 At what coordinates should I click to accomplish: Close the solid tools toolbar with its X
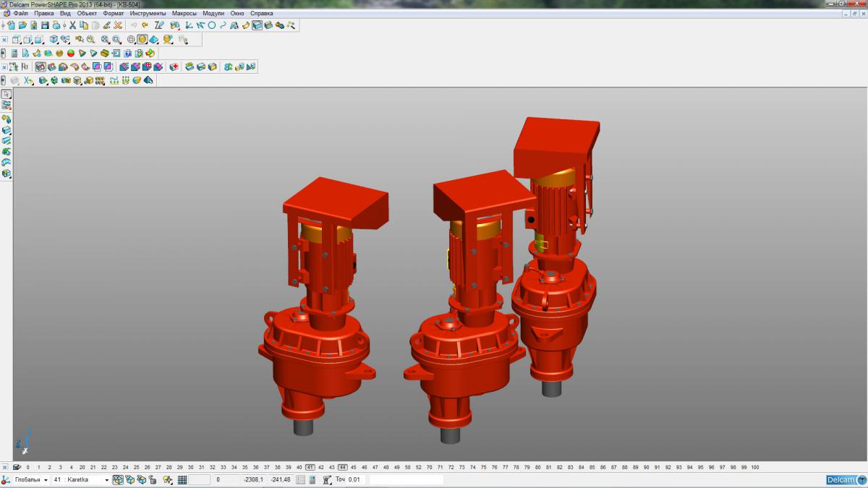tap(4, 67)
